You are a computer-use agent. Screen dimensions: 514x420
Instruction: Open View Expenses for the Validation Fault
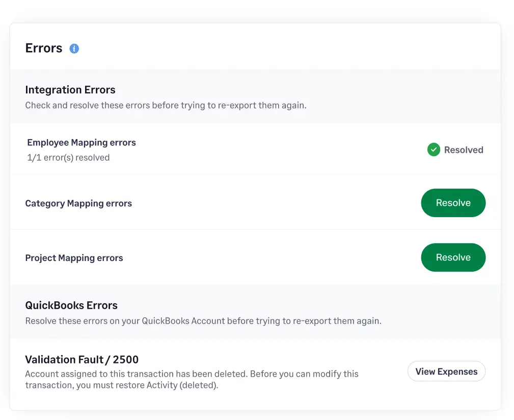446,371
